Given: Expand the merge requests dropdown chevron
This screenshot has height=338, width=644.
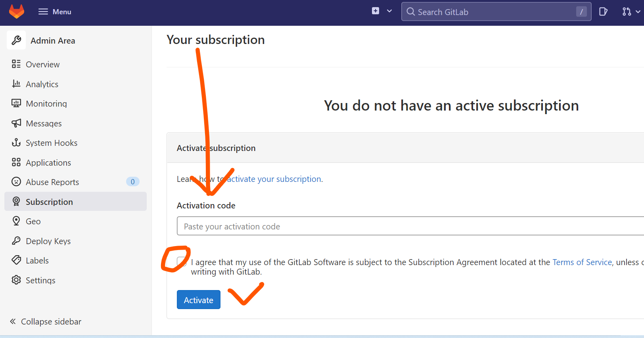Looking at the screenshot, I should click(x=638, y=12).
